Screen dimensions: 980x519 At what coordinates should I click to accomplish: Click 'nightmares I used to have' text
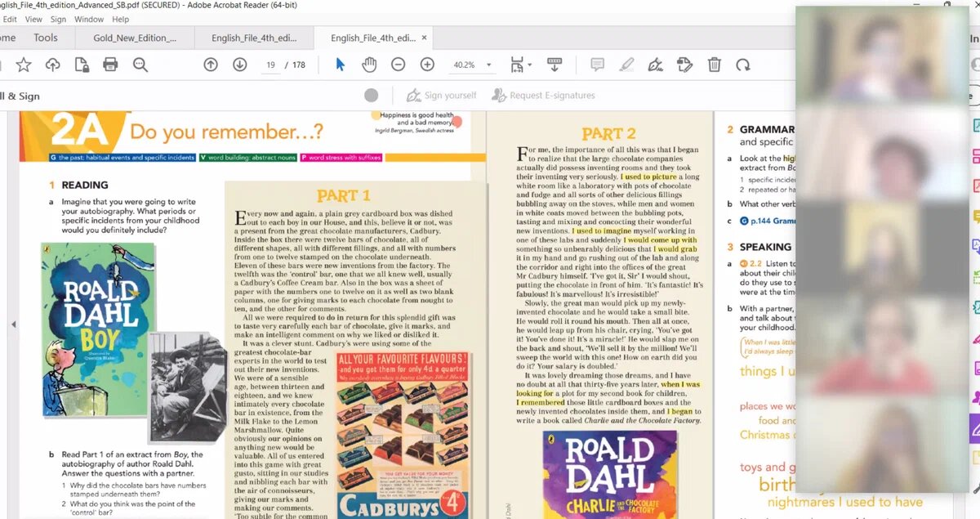coord(845,502)
